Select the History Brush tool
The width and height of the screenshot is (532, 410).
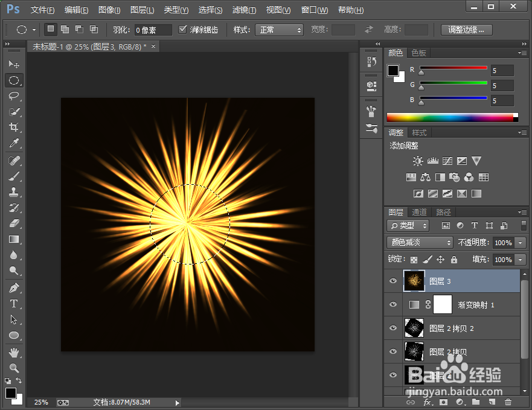pyautogui.click(x=13, y=207)
